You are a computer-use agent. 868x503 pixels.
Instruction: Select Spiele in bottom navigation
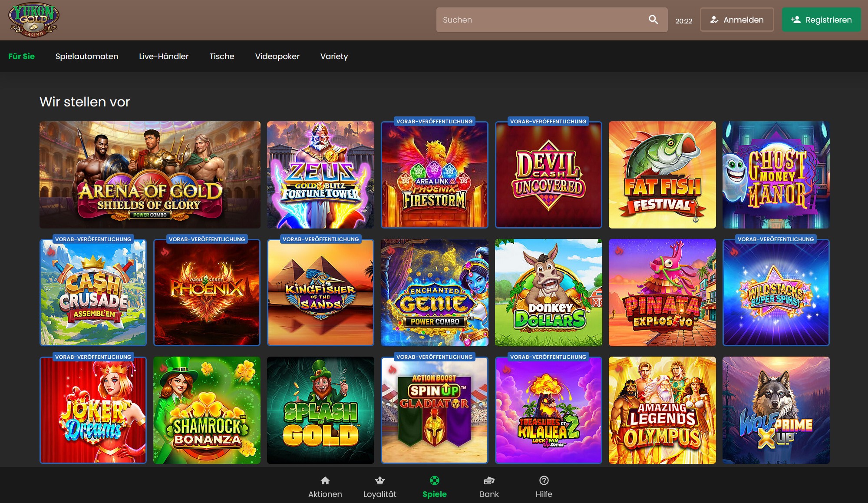[x=434, y=486]
